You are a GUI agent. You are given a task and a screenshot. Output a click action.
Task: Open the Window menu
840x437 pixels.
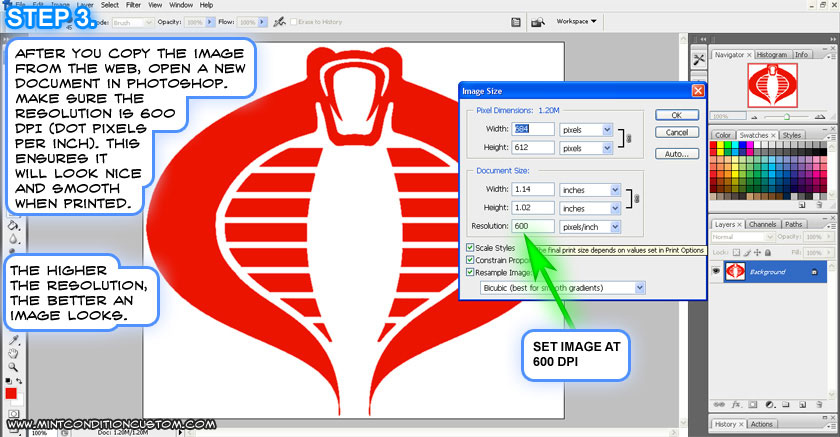click(x=181, y=5)
